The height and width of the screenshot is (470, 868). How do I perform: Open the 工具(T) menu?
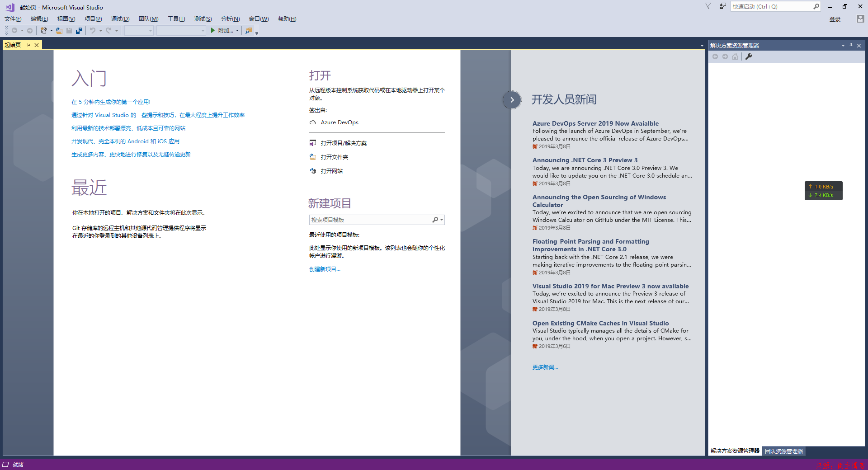[176, 19]
